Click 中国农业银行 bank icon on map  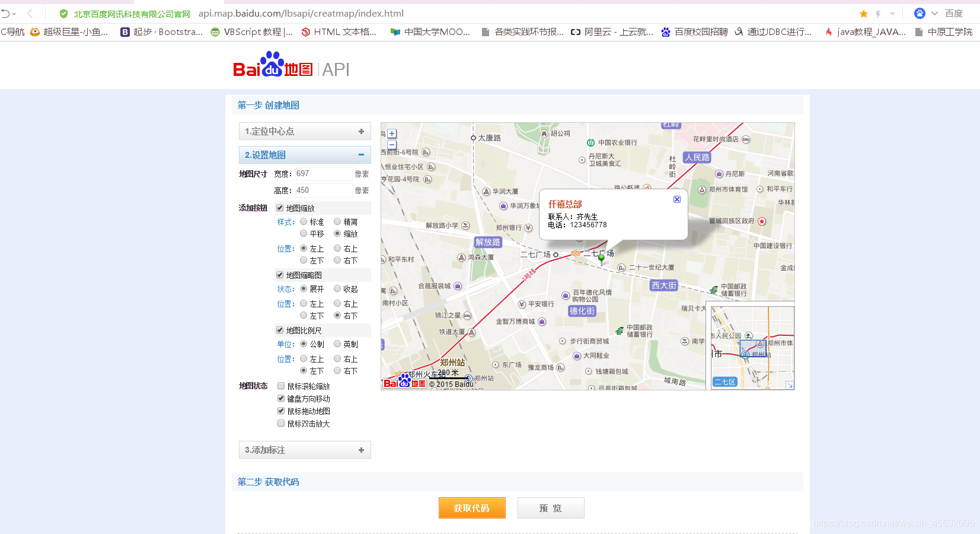[x=590, y=142]
